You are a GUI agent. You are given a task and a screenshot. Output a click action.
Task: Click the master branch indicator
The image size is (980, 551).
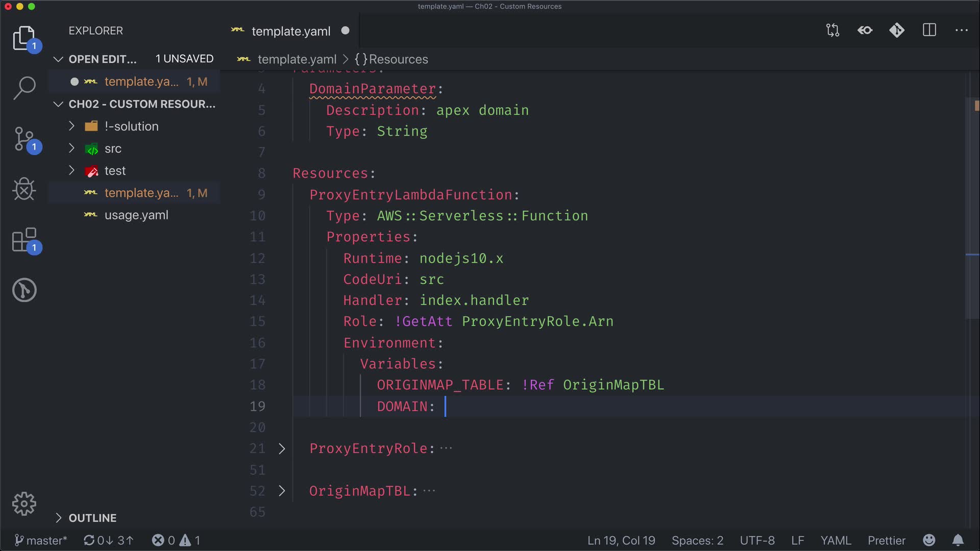click(41, 540)
